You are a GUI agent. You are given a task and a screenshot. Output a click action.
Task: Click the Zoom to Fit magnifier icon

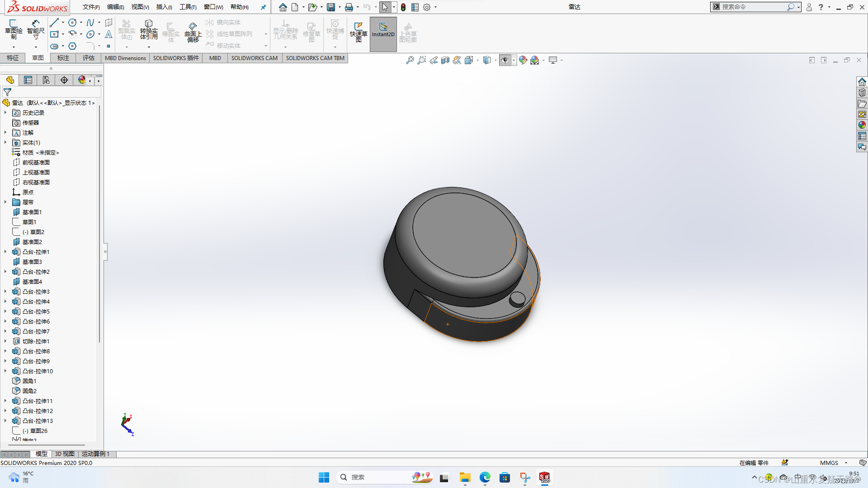tap(410, 60)
